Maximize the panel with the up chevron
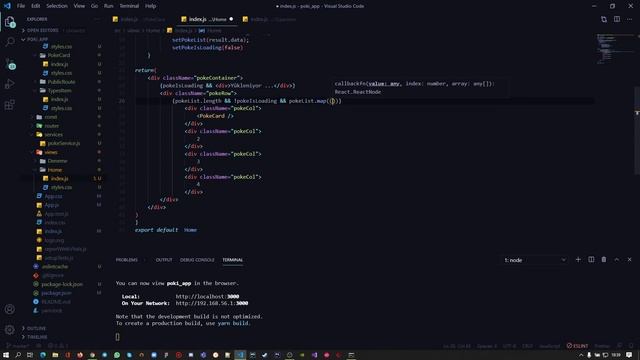The image size is (640, 360). pyautogui.click(x=617, y=260)
